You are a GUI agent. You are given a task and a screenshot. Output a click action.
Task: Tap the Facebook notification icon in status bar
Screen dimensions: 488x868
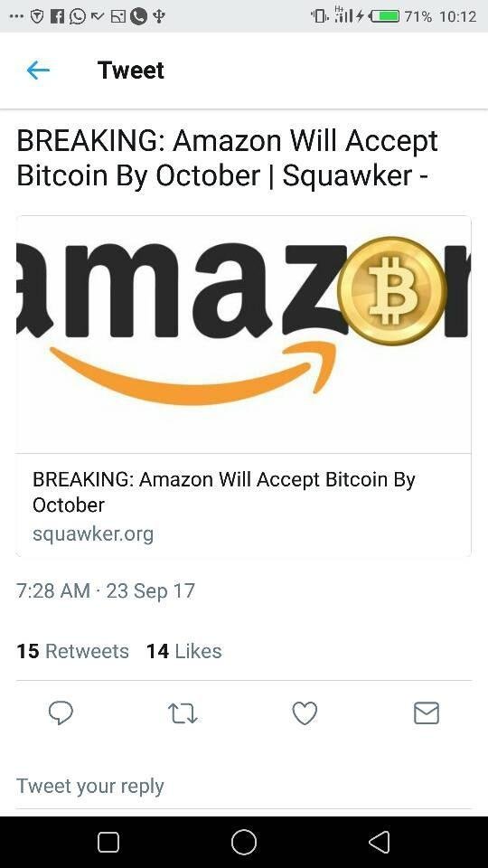[56, 16]
